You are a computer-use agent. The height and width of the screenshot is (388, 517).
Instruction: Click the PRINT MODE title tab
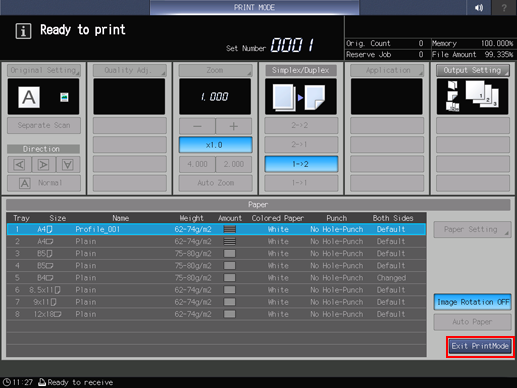coord(254,7)
